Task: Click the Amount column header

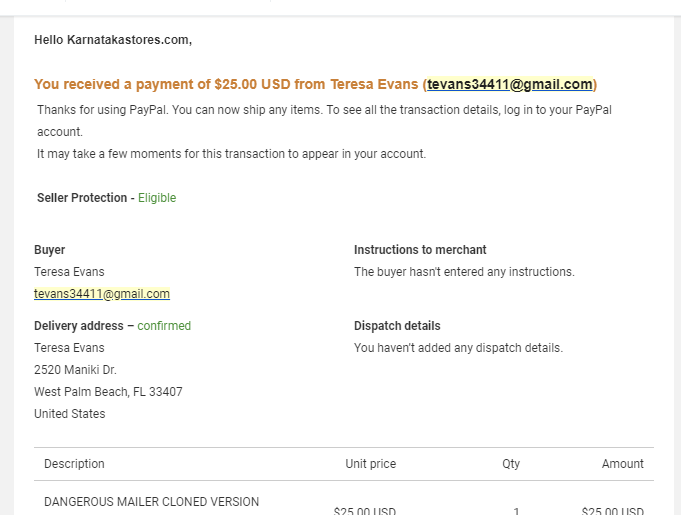Action: pos(622,464)
